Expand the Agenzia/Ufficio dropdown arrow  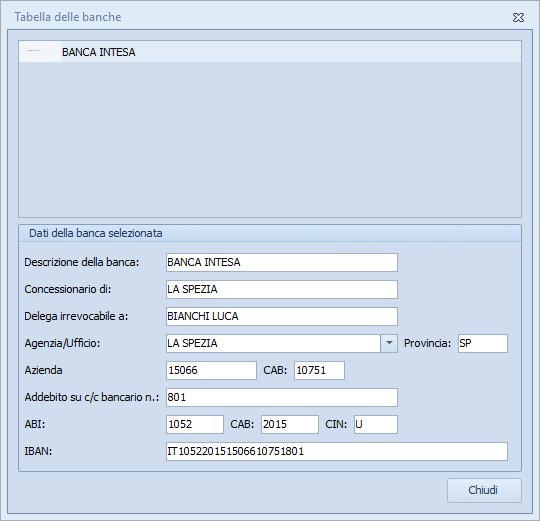[x=389, y=343]
